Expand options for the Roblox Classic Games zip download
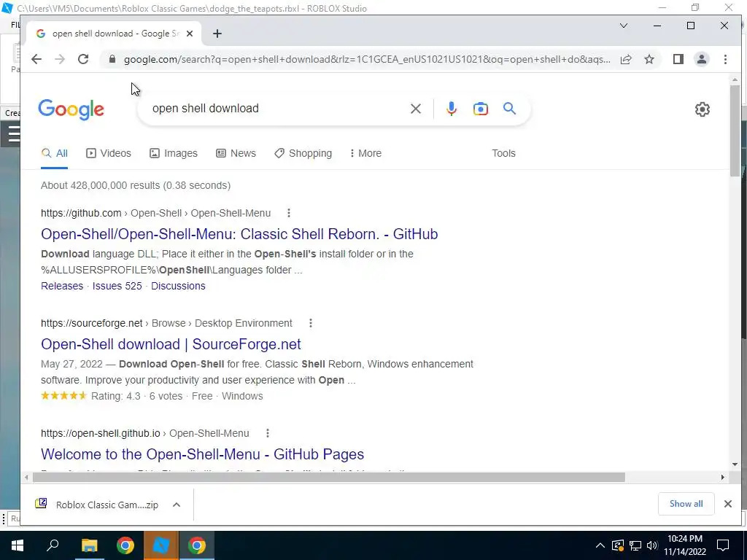 tap(177, 505)
